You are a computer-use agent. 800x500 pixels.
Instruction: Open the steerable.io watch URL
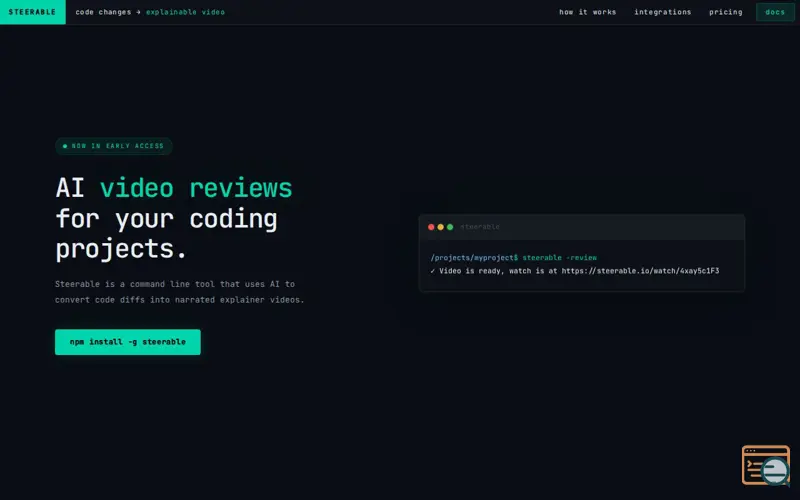[640, 271]
